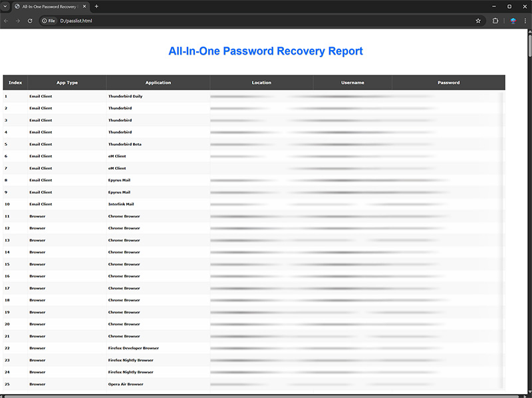The height and width of the screenshot is (398, 532).
Task: Click the report title heading
Action: point(265,51)
